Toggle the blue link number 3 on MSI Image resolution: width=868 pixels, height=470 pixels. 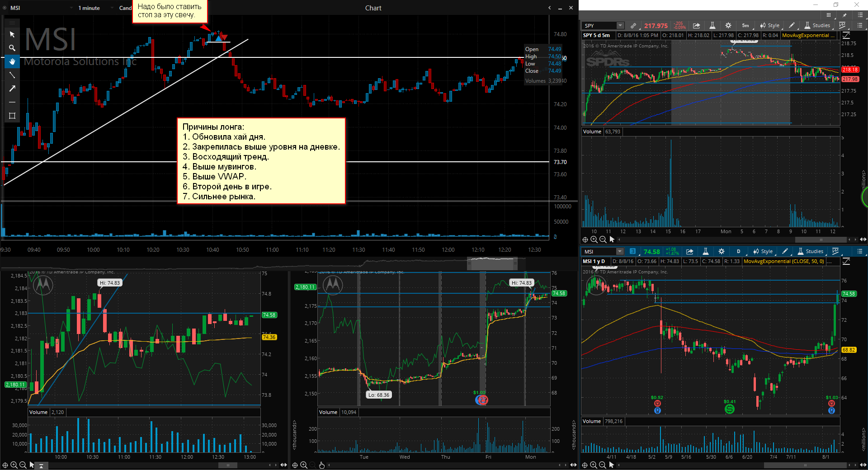click(x=632, y=251)
